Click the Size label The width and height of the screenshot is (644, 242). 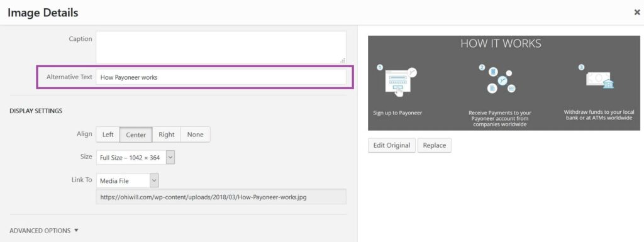click(x=86, y=157)
